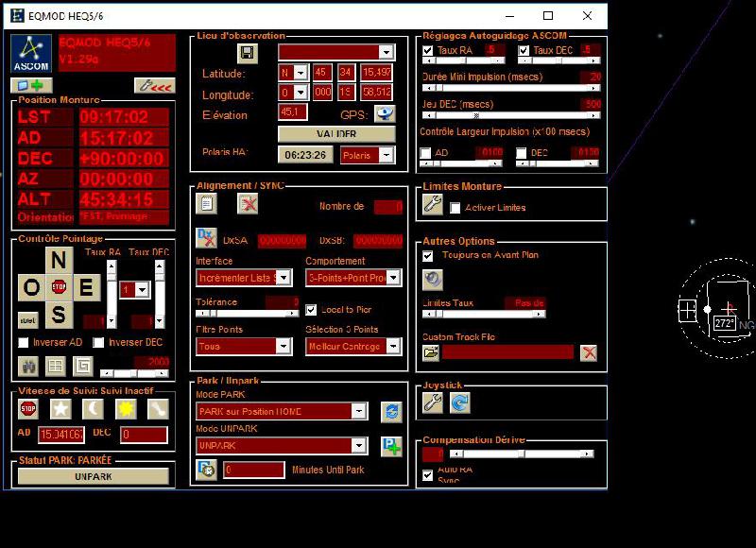This screenshot has height=548, width=756.
Task: Click the GPS satellite dish icon
Action: click(385, 114)
